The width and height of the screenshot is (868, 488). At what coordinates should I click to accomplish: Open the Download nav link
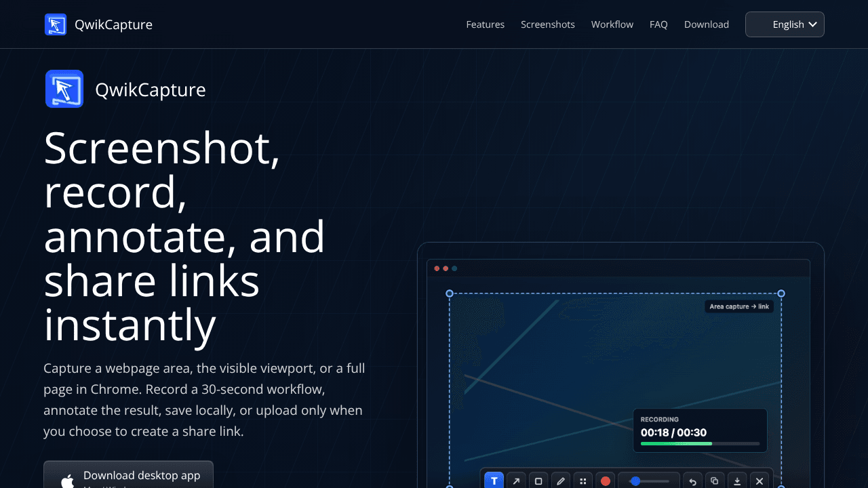tap(707, 24)
